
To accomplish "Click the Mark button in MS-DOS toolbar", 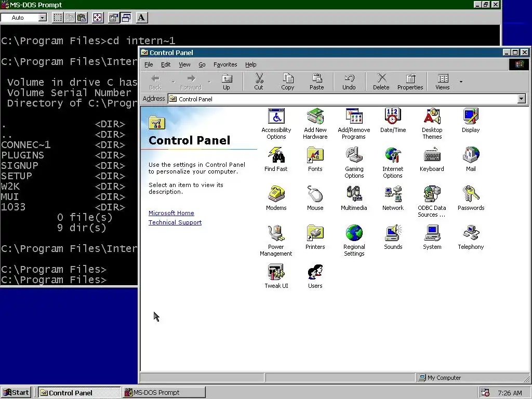I will click(58, 18).
